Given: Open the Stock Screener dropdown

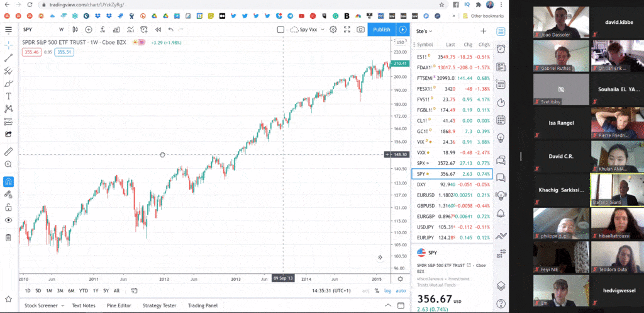Looking at the screenshot, I should coord(44,305).
